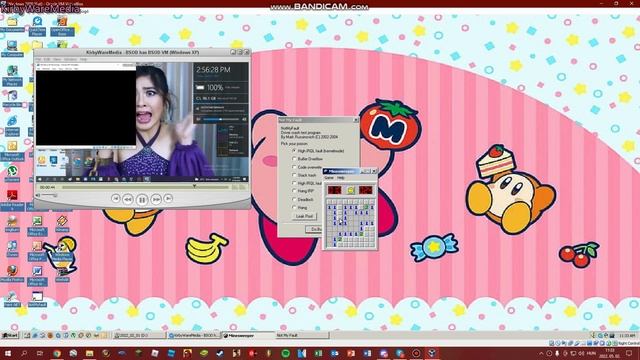The image size is (640, 360).
Task: Open NotMyFault desktop shortcut
Action: coord(37,298)
